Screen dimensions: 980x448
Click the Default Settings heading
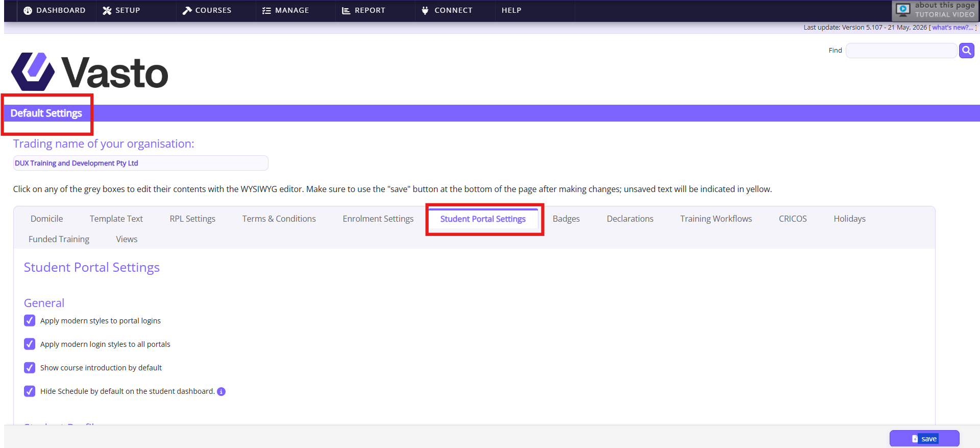click(46, 113)
